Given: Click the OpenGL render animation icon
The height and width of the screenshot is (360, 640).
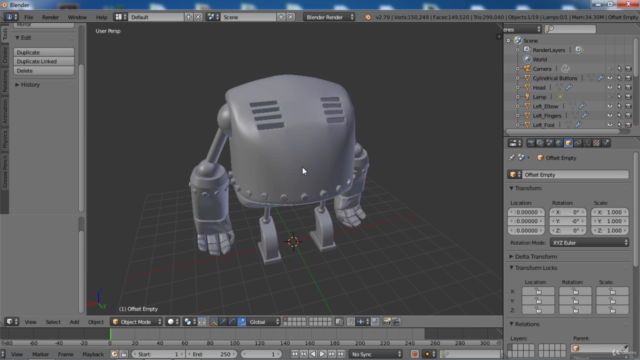Looking at the screenshot, I should (396, 322).
